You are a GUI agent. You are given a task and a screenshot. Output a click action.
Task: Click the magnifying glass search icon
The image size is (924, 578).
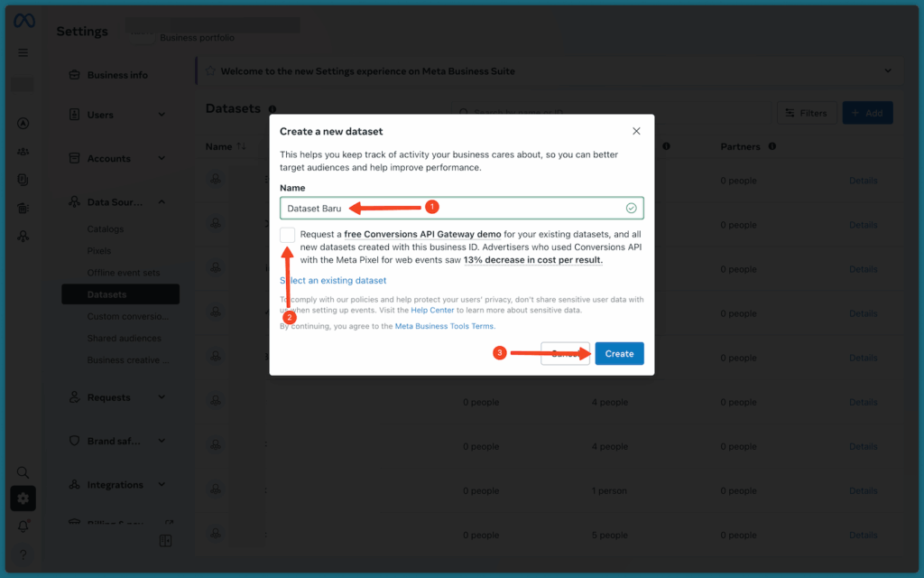pyautogui.click(x=22, y=471)
